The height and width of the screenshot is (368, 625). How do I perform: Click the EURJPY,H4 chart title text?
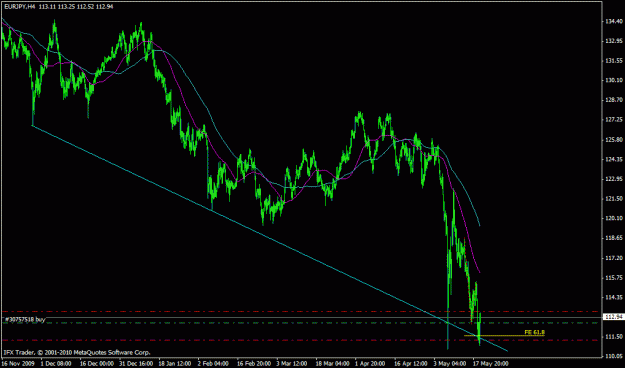20,7
